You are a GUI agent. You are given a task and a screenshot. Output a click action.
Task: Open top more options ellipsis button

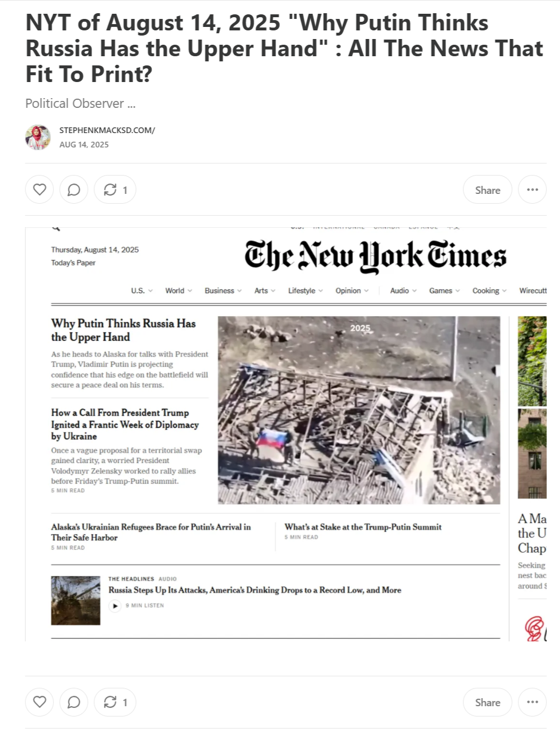click(x=532, y=189)
